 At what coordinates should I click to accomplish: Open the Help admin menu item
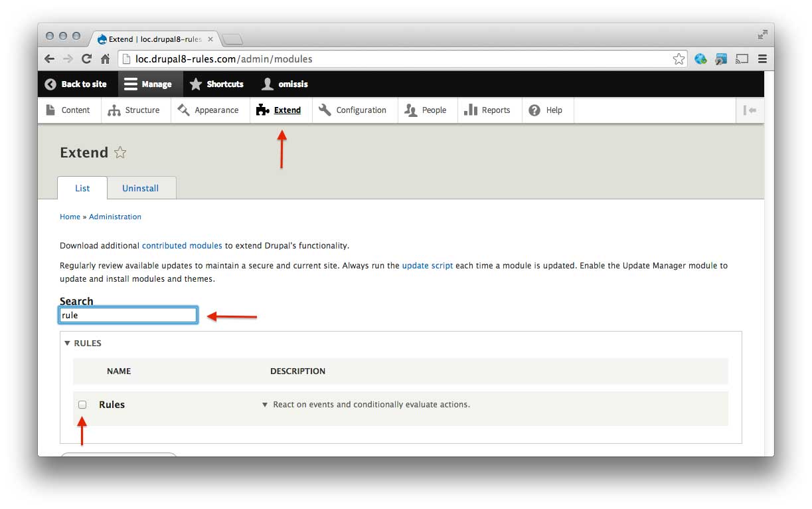point(546,110)
